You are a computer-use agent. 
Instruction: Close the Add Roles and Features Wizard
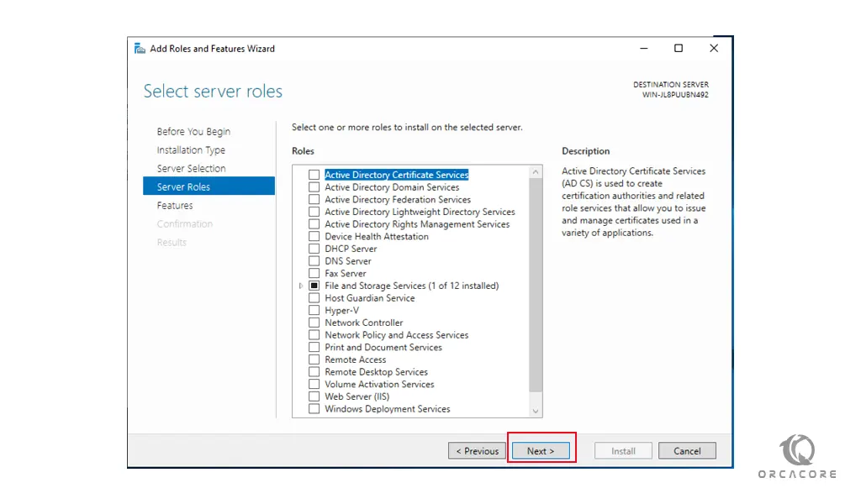tap(713, 48)
